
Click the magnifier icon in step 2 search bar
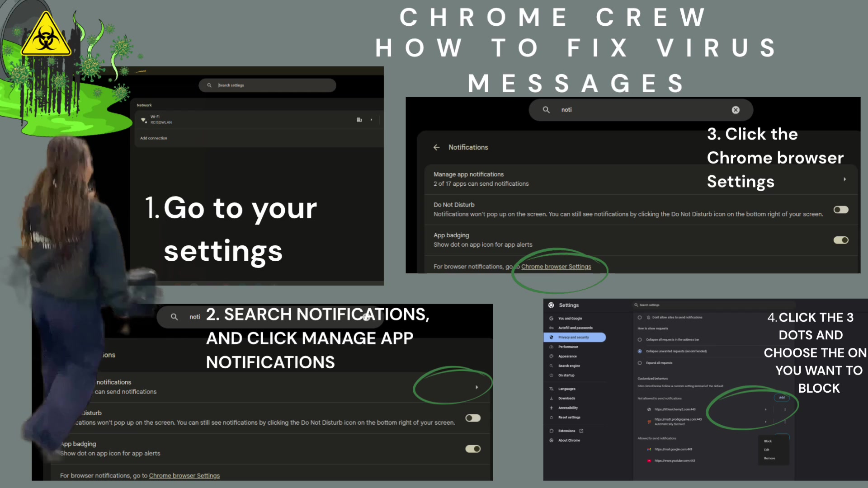(174, 317)
